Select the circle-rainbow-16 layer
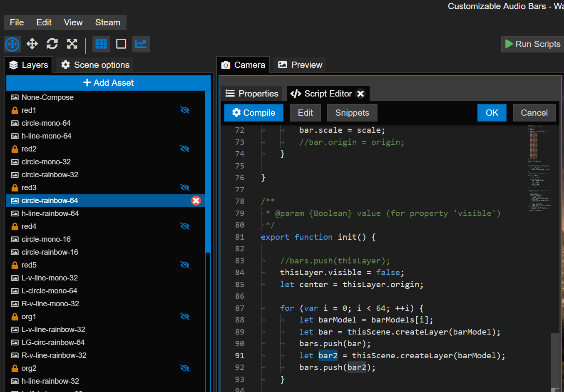This screenshot has width=564, height=392. pyautogui.click(x=106, y=252)
